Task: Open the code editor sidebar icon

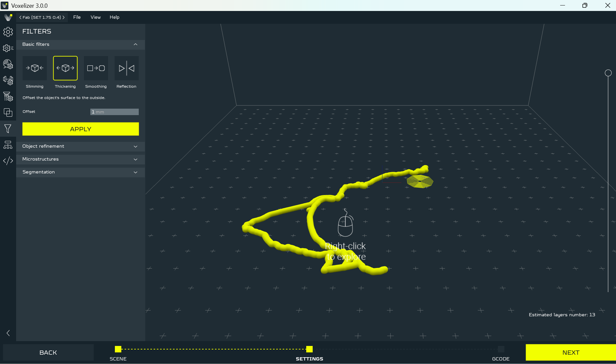Action: pyautogui.click(x=8, y=161)
